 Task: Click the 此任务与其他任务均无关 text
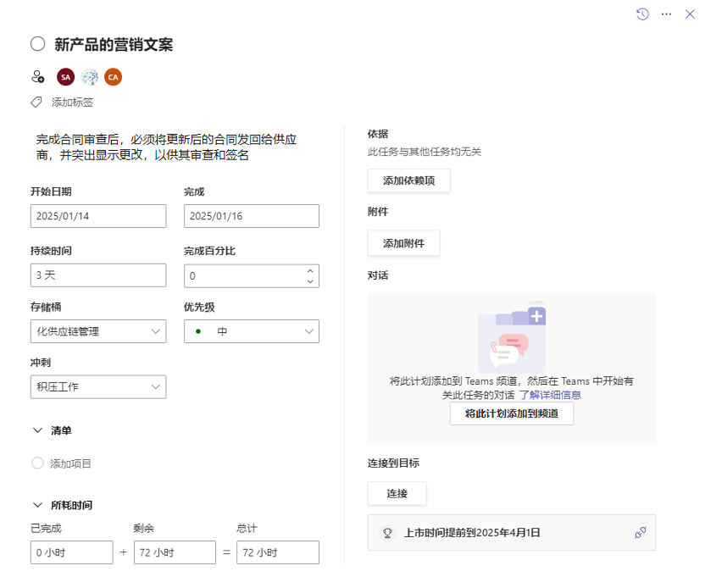tap(425, 152)
